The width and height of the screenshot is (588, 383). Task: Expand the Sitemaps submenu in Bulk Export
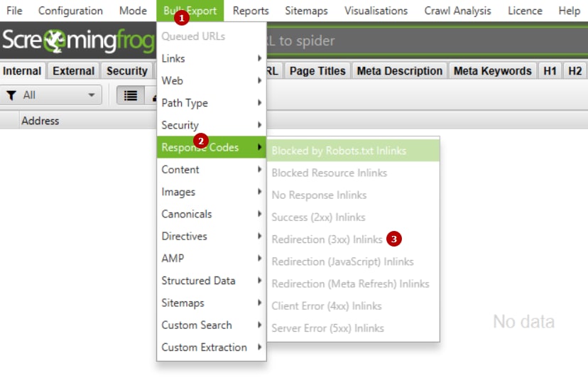point(212,303)
